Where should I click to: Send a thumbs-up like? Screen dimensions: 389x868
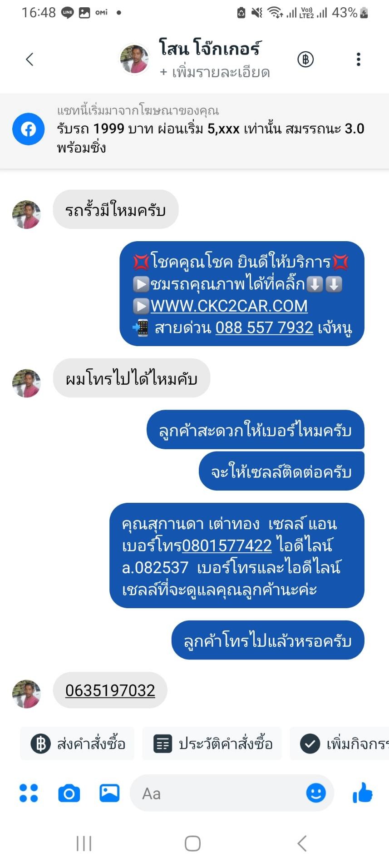[362, 793]
